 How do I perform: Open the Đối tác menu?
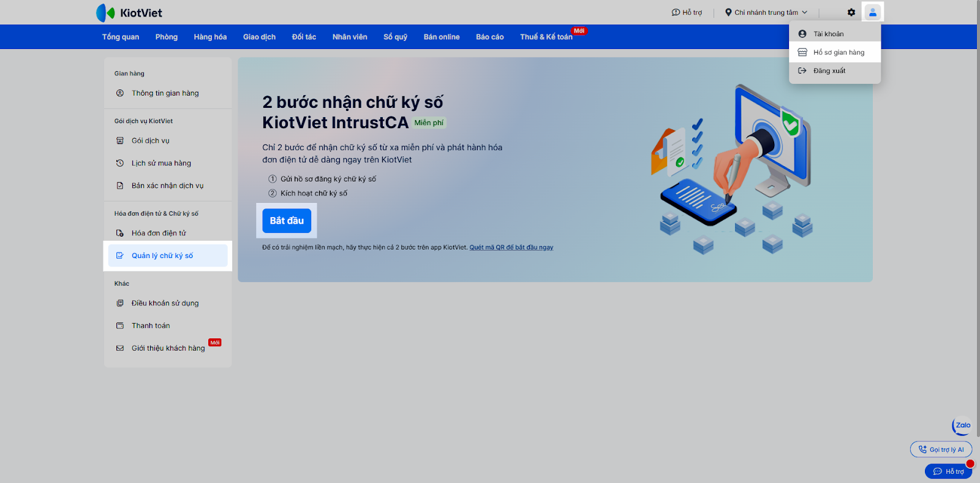click(x=304, y=37)
